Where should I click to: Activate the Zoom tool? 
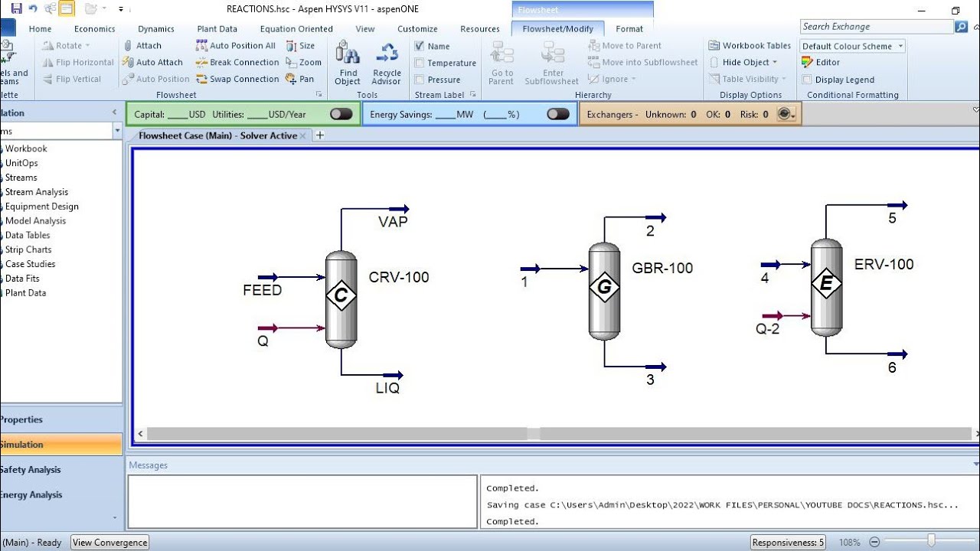pyautogui.click(x=303, y=63)
